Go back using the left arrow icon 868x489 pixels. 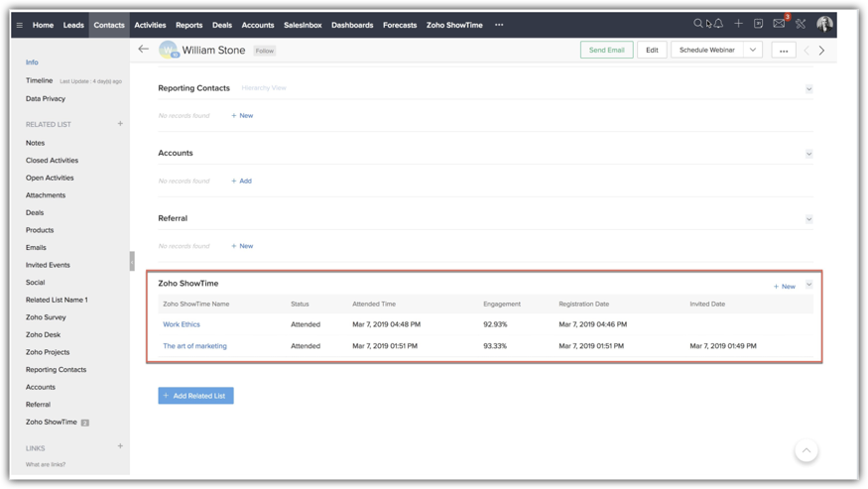(144, 50)
